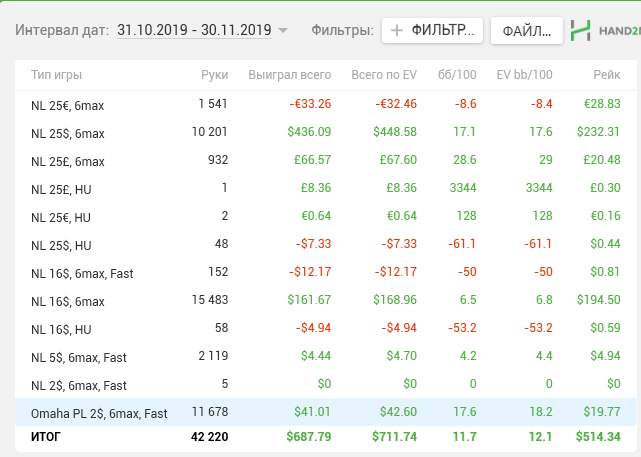The height and width of the screenshot is (457, 641).
Task: Click the plus icon to add filter
Action: [x=397, y=30]
